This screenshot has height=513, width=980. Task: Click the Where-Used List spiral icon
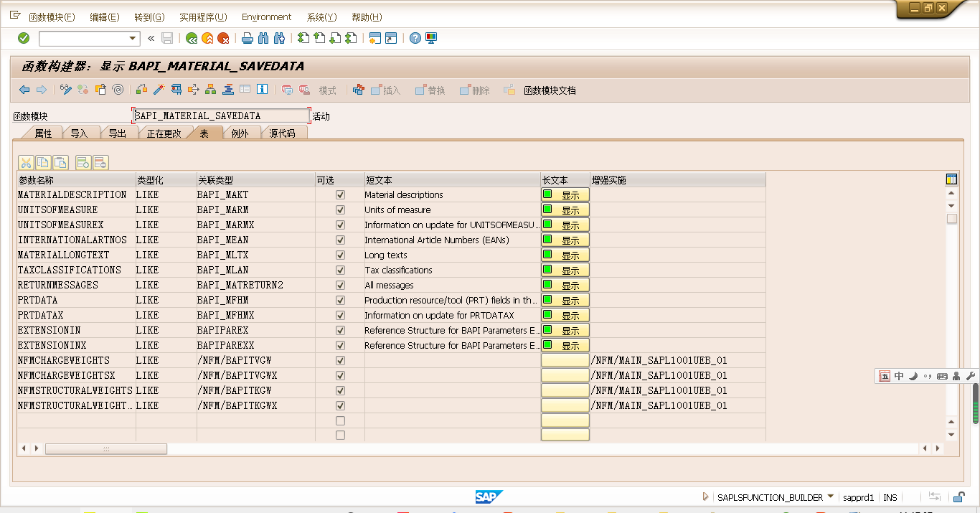tap(118, 89)
